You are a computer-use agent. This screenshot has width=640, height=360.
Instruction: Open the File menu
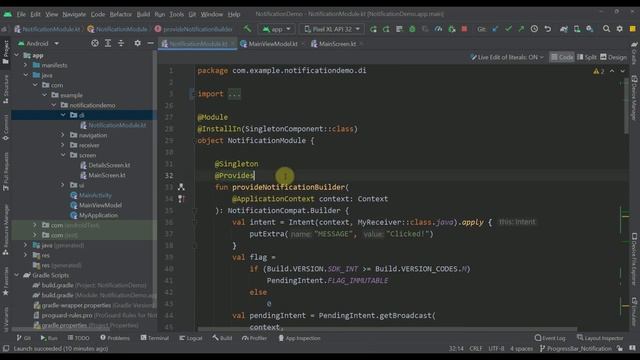(21, 14)
